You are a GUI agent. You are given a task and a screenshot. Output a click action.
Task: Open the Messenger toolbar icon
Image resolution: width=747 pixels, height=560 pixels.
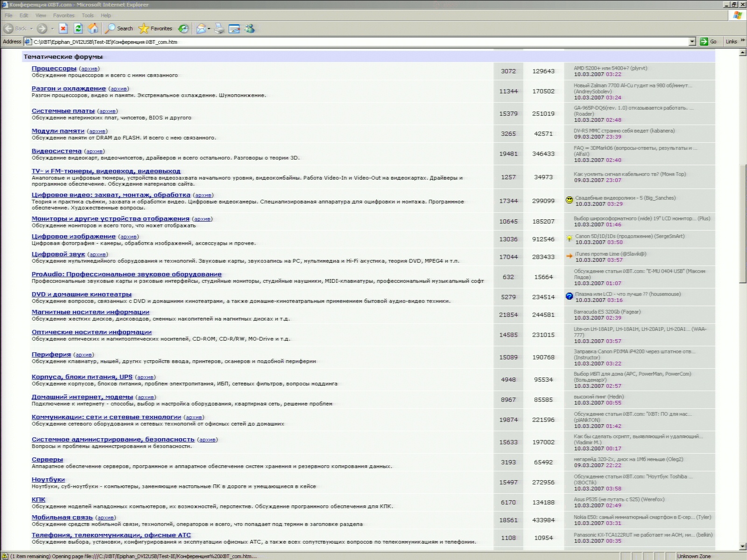[x=250, y=28]
